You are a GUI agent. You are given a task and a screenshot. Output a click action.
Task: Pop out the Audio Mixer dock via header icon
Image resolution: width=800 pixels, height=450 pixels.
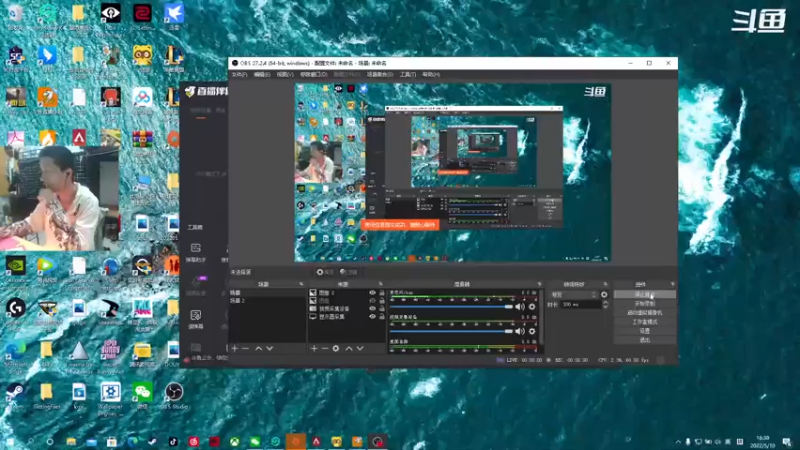(539, 284)
